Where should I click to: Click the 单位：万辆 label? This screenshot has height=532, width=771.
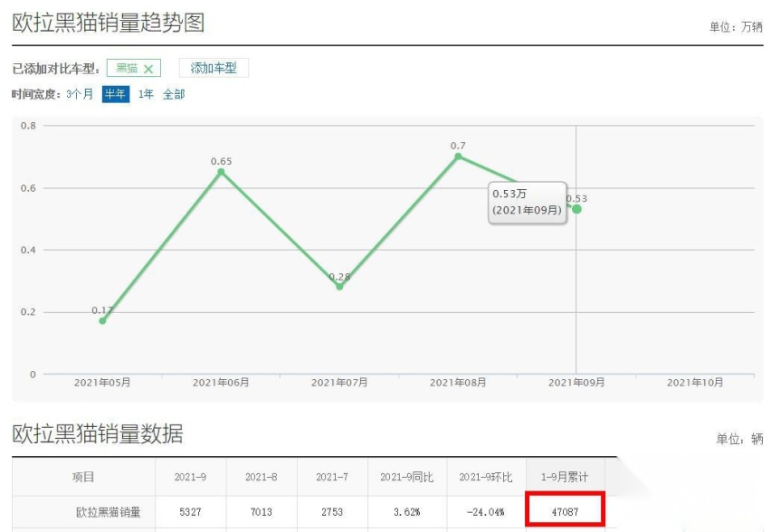(x=736, y=27)
